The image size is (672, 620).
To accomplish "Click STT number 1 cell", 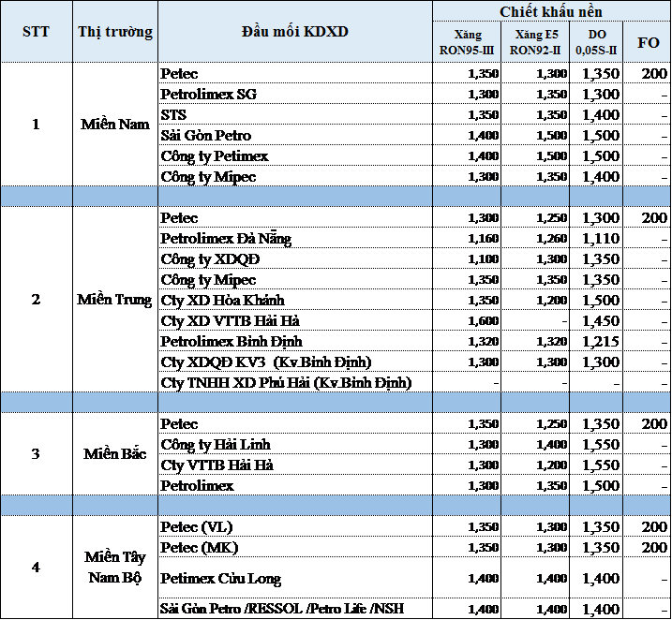I will 37,125.
